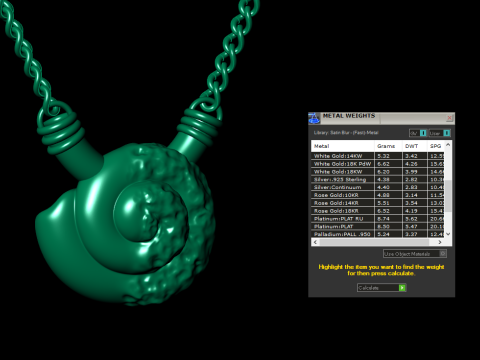Click the DWT column header
The height and width of the screenshot is (360, 480).
pyautogui.click(x=415, y=146)
